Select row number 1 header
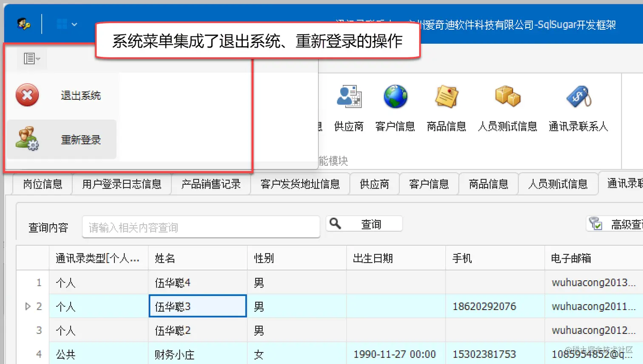The height and width of the screenshot is (364, 643). [x=33, y=282]
